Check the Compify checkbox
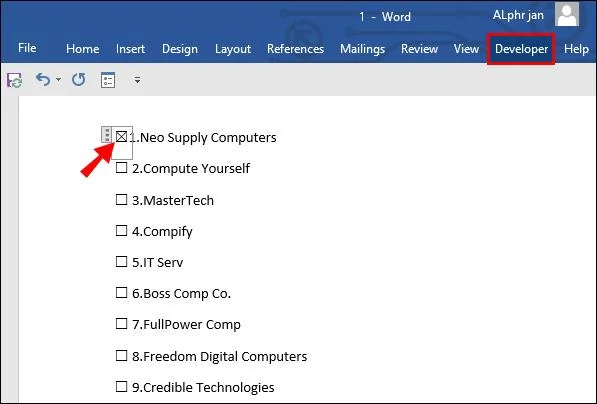The image size is (597, 404). (121, 230)
